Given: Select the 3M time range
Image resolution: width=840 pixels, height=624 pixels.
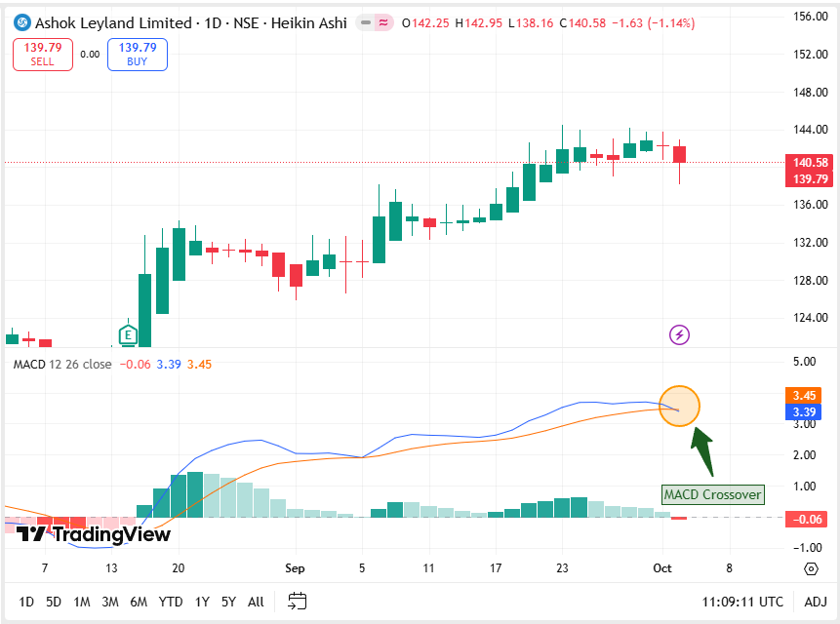Looking at the screenshot, I should click(109, 602).
